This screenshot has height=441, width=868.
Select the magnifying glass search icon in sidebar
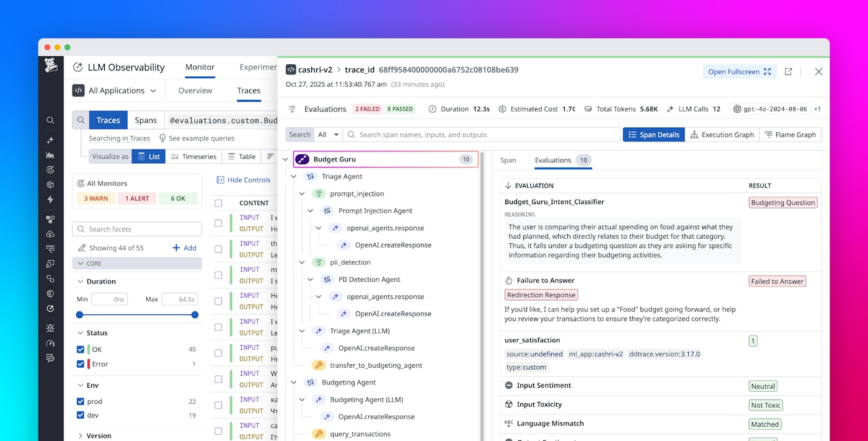[50, 120]
